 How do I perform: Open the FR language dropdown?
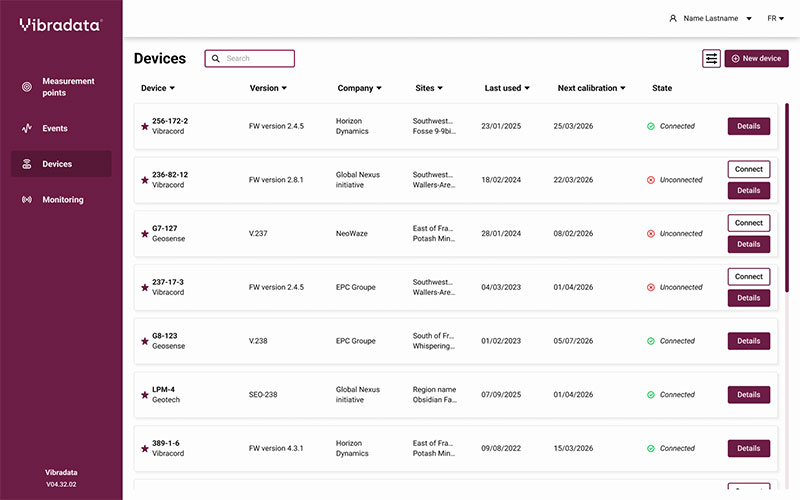(x=776, y=18)
